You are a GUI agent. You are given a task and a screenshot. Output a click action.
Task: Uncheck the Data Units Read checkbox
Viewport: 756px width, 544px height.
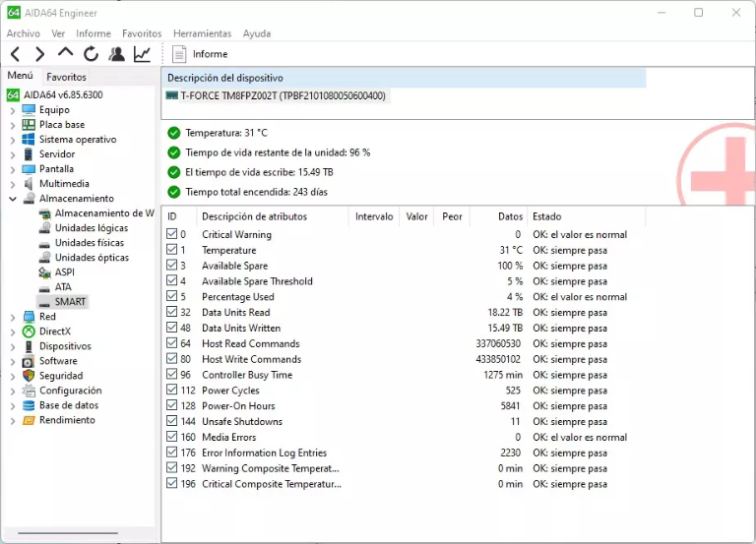[171, 311]
